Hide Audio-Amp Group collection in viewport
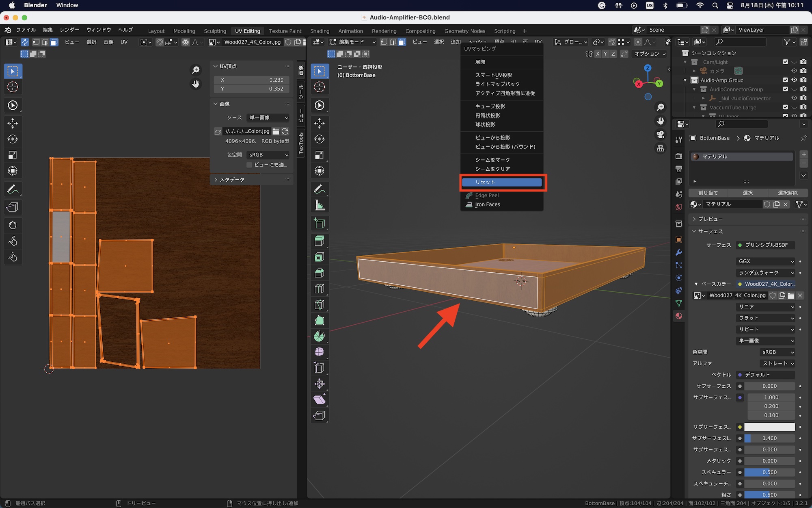This screenshot has width=812, height=508. (794, 80)
